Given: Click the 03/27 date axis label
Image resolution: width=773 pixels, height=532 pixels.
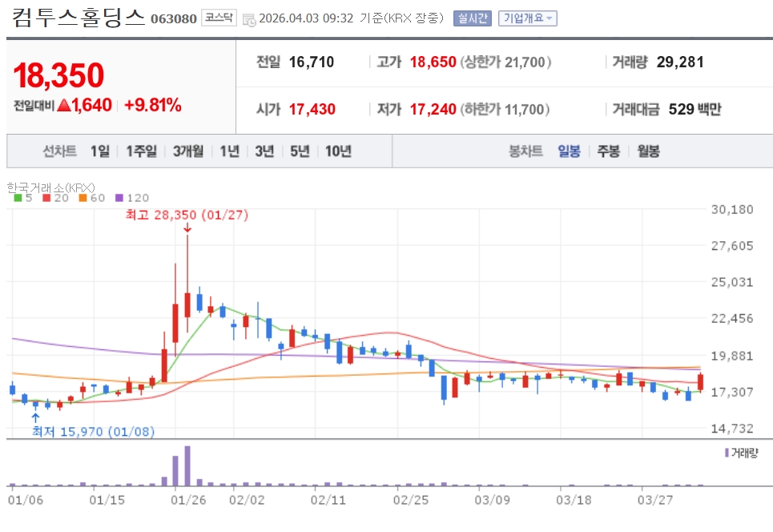Looking at the screenshot, I should coord(655,500).
